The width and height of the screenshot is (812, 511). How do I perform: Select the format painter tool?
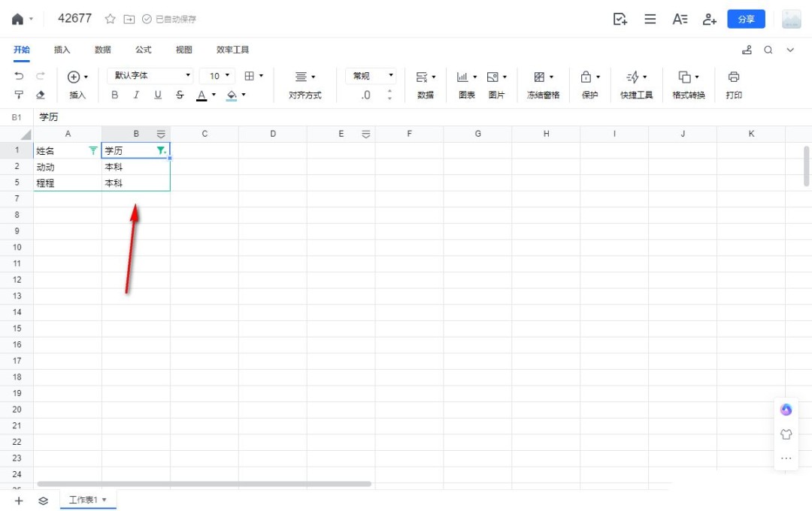[x=20, y=95]
